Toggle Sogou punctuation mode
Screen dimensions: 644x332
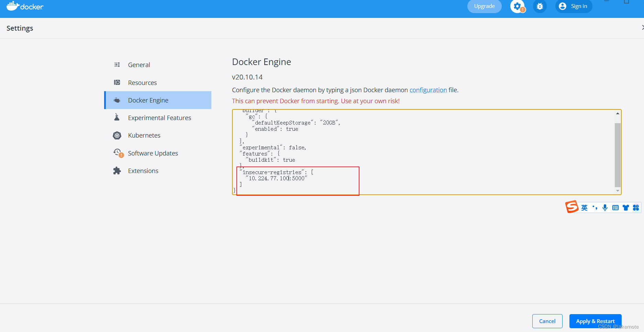595,207
